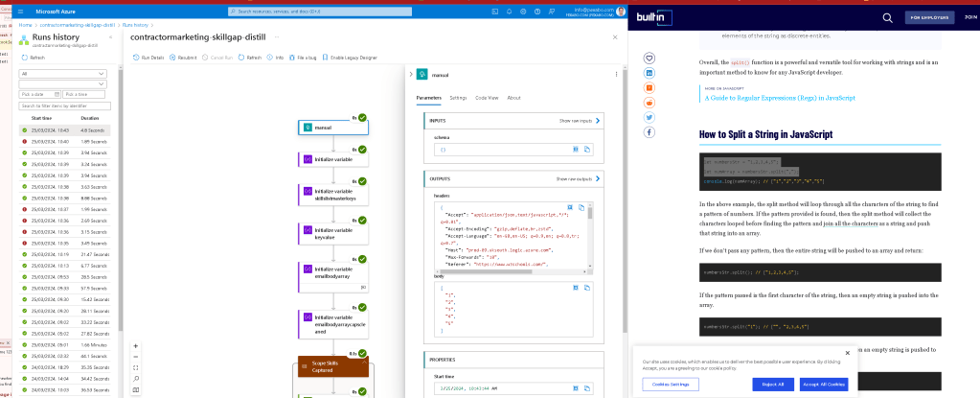Open Azure help question mark icon

(538, 12)
